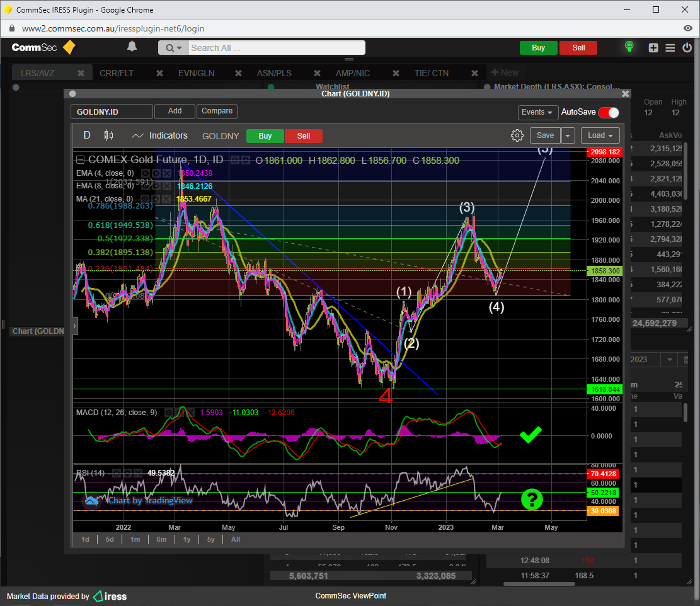Switch to the CRR/FLT tab
The width and height of the screenshot is (700, 606).
[117, 73]
